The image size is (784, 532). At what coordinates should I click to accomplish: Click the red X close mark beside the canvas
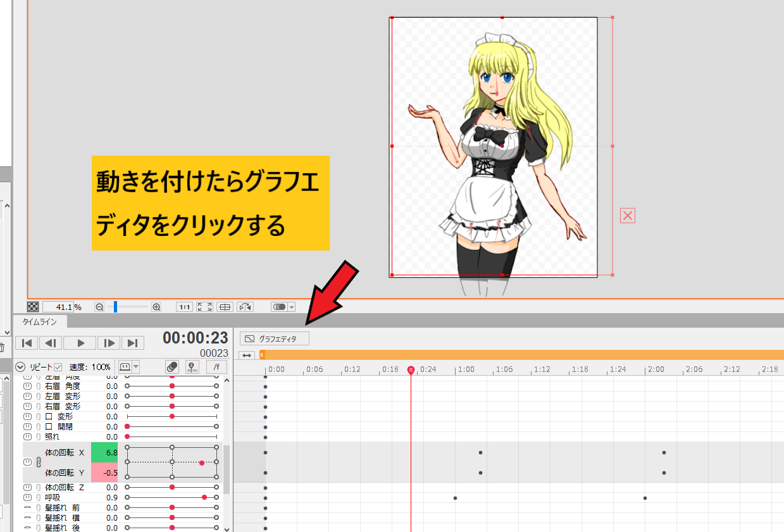coord(626,216)
